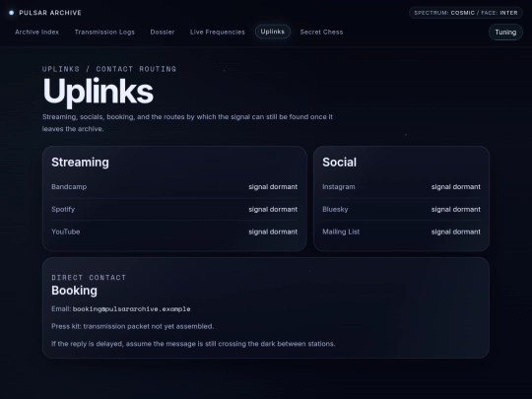Click the Pulsar Archive logo dot
Image resolution: width=532 pixels, height=399 pixels.
[11, 13]
